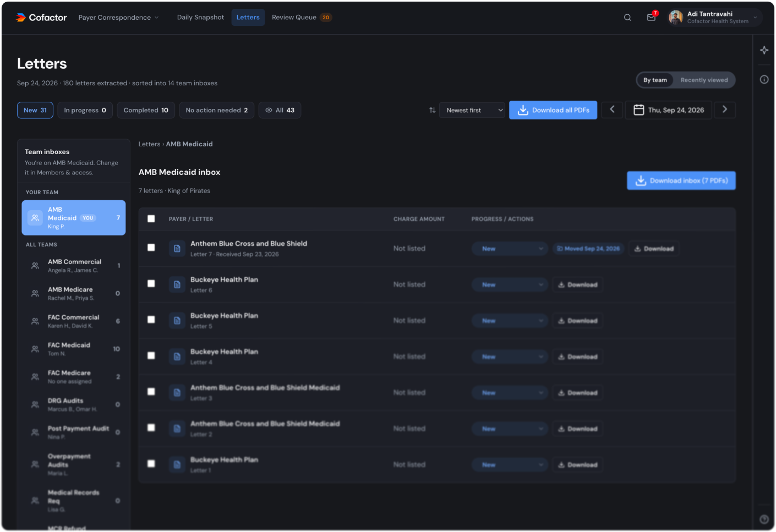
Task: Open status dropdown for Buckeye Letter 5
Action: click(510, 321)
